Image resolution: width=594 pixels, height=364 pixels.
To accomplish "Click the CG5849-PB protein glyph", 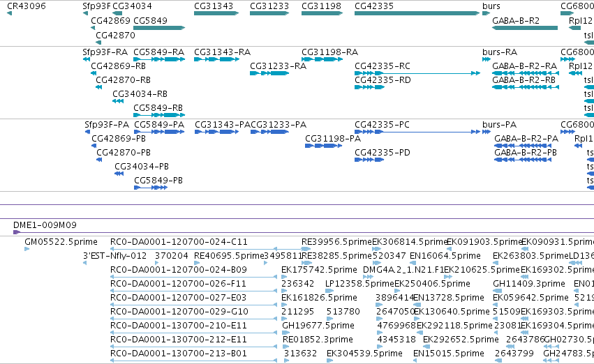I will pos(150,188).
